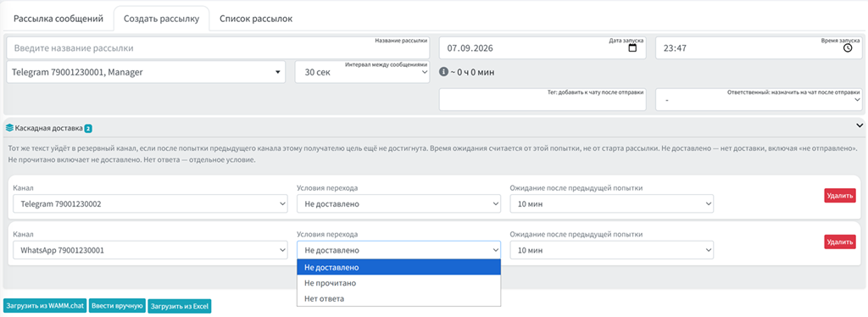Open the sender channel Telegram 79001230001 dropdown

(x=146, y=72)
